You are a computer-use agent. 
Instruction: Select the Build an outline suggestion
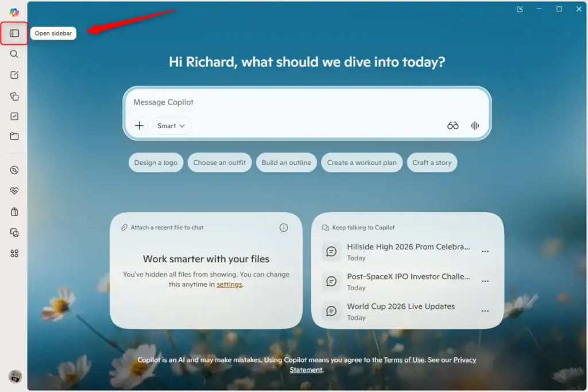(286, 163)
